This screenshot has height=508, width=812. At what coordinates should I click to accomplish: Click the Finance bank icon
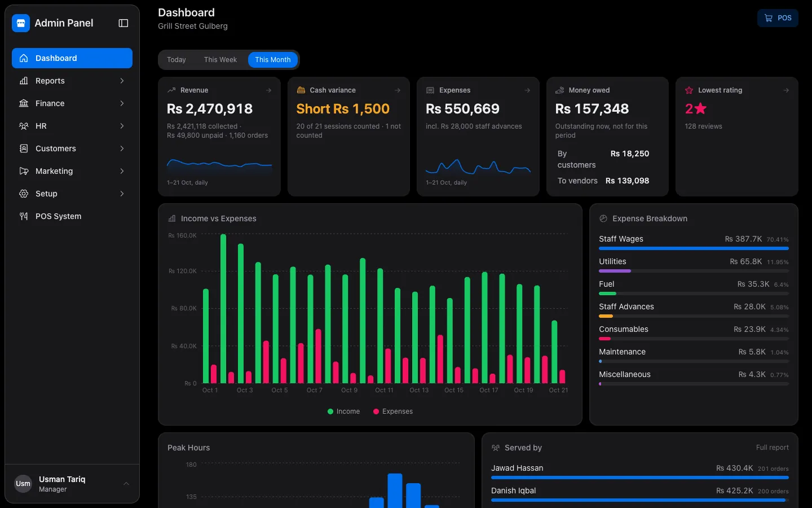click(24, 103)
